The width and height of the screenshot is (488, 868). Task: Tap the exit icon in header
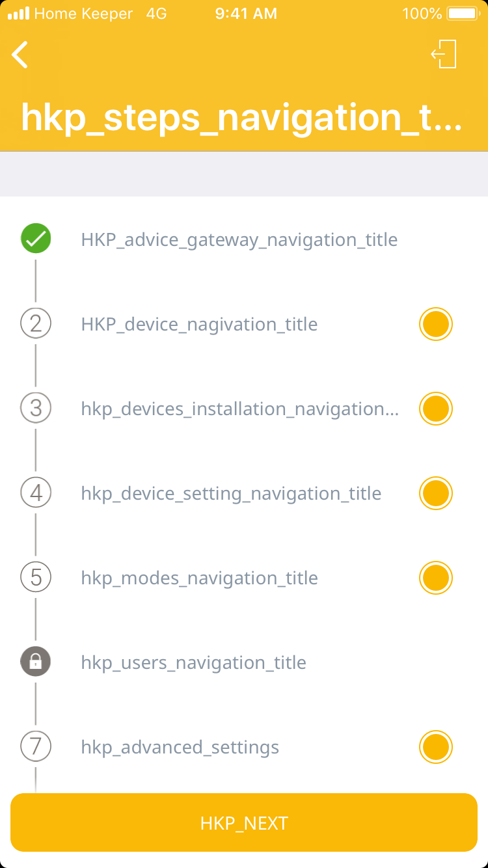pos(444,54)
